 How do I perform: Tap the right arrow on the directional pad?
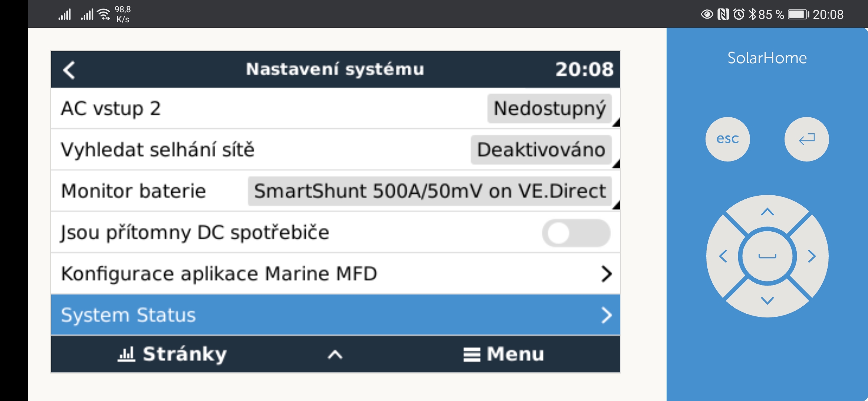812,256
